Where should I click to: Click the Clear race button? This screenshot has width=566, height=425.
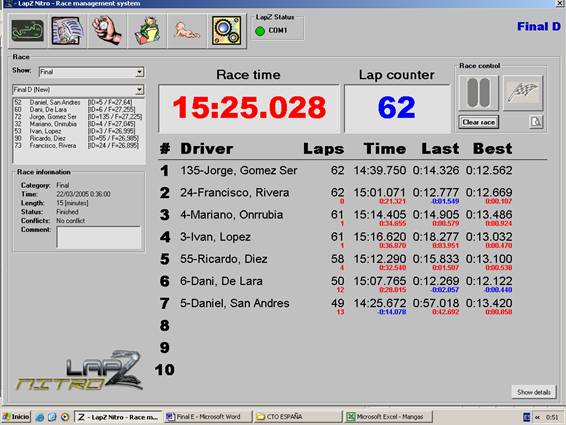[479, 122]
